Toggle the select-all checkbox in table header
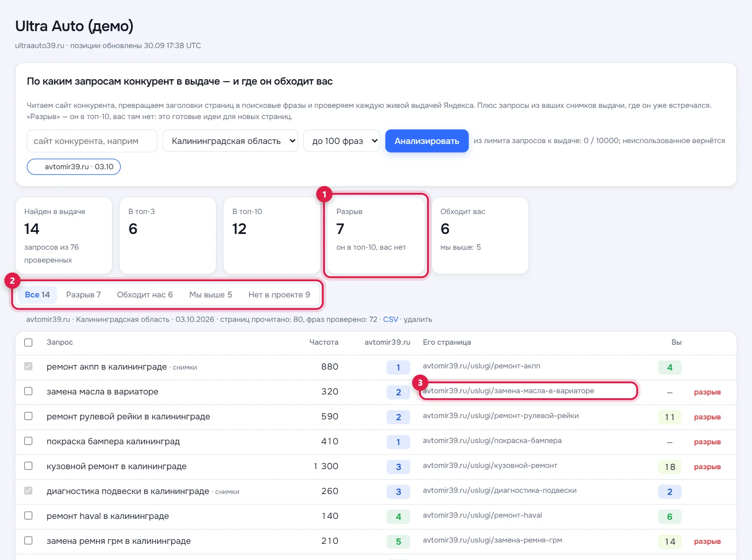Screen dimensions: 752x560 (x=28, y=342)
